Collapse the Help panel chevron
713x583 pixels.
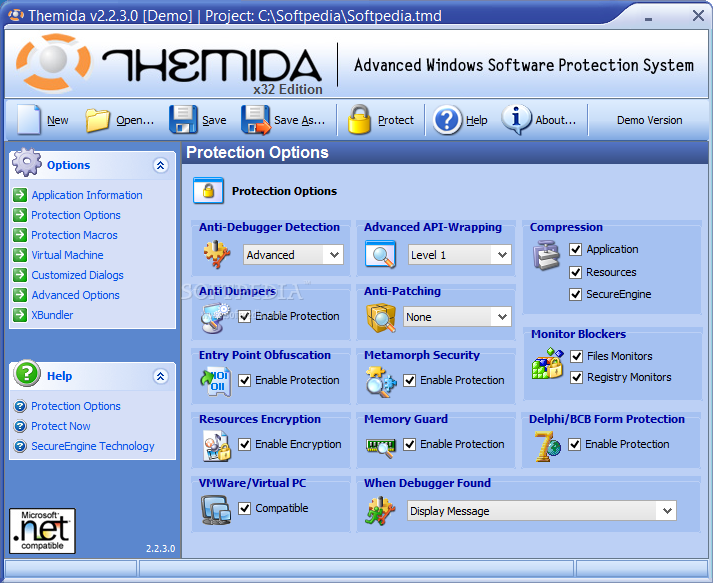(161, 376)
